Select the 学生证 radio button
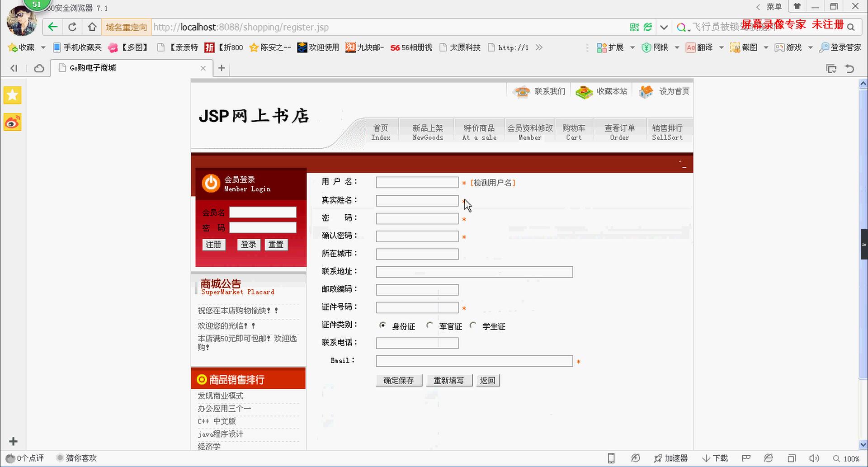This screenshot has height=467, width=868. click(x=473, y=325)
